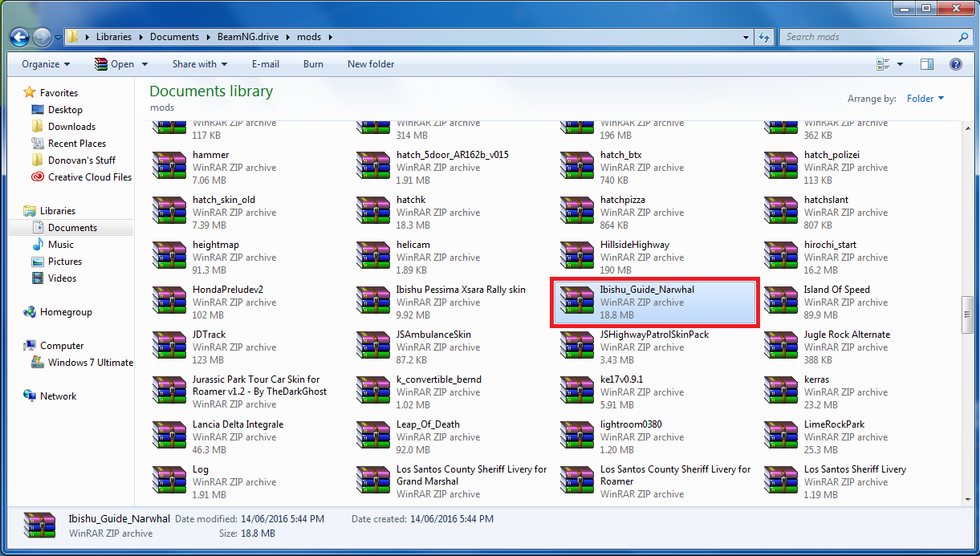Select Documents under Libraries
Screen dimensions: 980x556
[72, 228]
